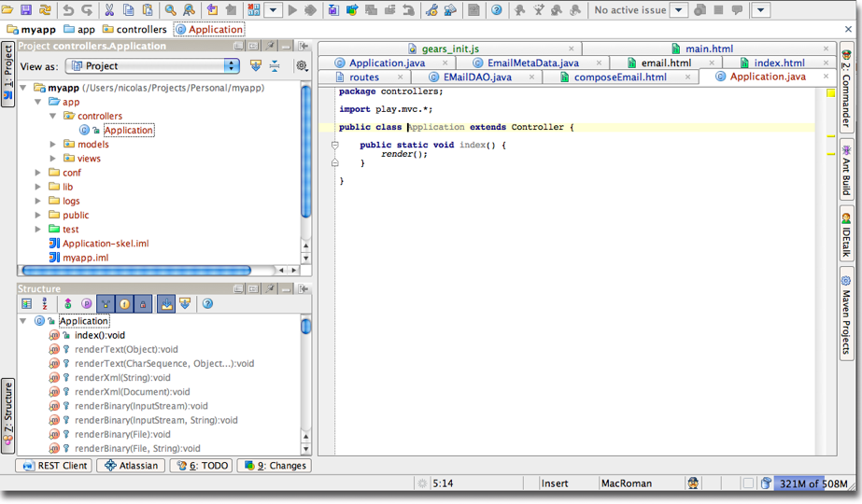Open the REST Client tool window button
The image size is (862, 504).
[x=54, y=466]
